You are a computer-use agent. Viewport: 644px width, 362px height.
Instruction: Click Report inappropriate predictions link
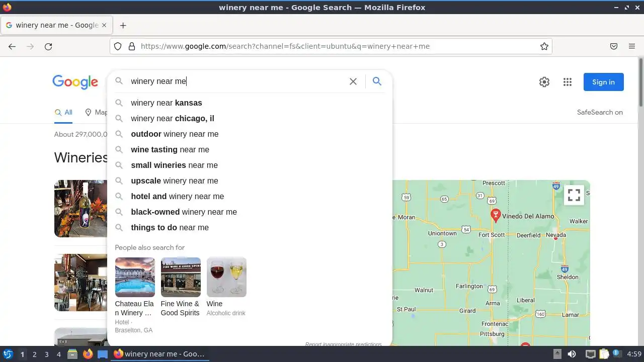pos(343,344)
